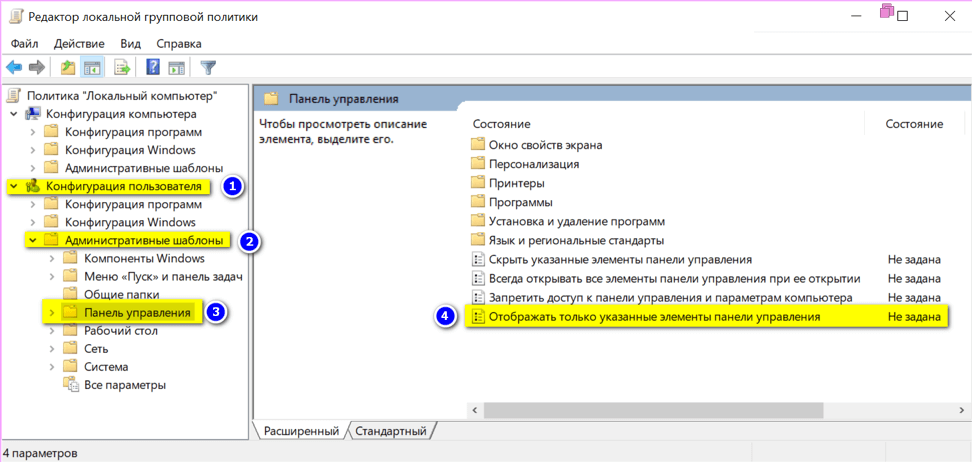Select Все параметры in the tree
This screenshot has height=462, width=972.
click(x=124, y=385)
